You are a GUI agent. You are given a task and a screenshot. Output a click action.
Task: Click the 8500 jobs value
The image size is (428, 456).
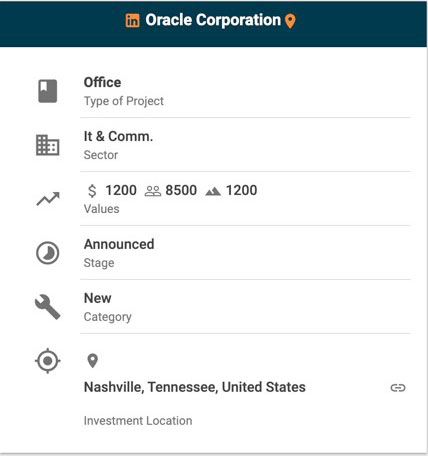pyautogui.click(x=181, y=190)
